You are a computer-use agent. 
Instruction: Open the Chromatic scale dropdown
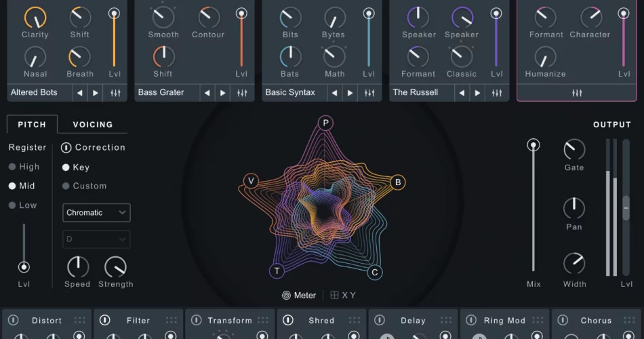pos(96,212)
